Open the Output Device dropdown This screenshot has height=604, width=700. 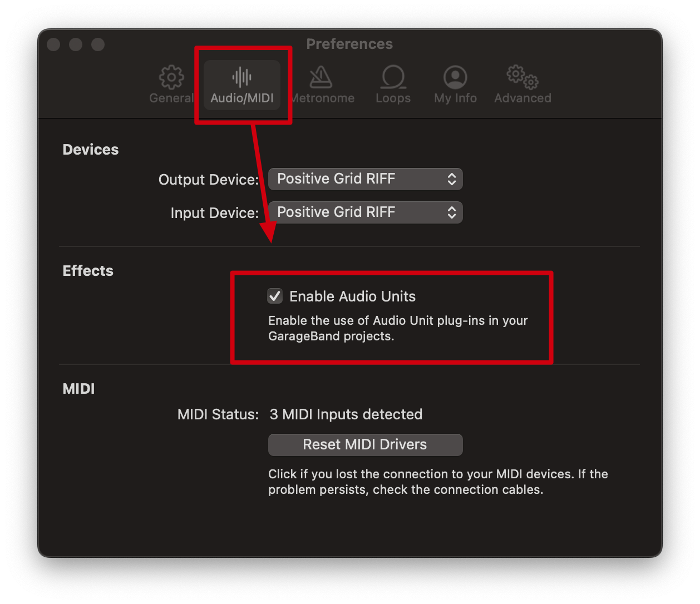tap(366, 179)
